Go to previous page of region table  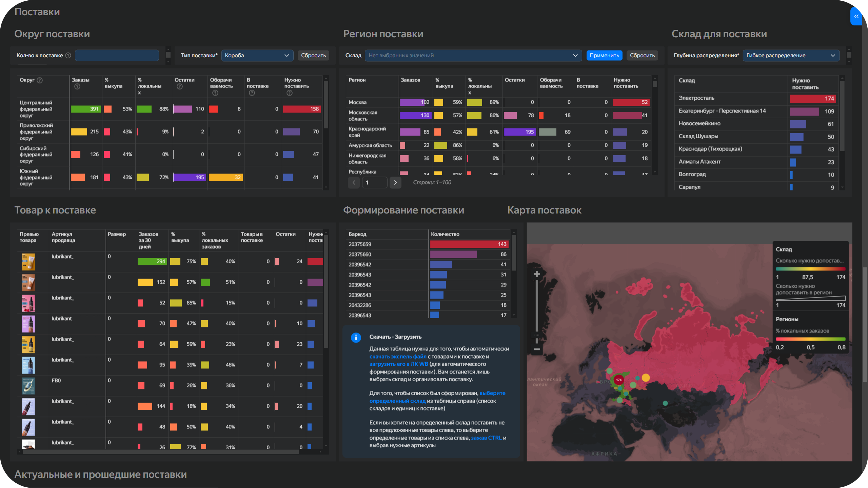point(354,183)
